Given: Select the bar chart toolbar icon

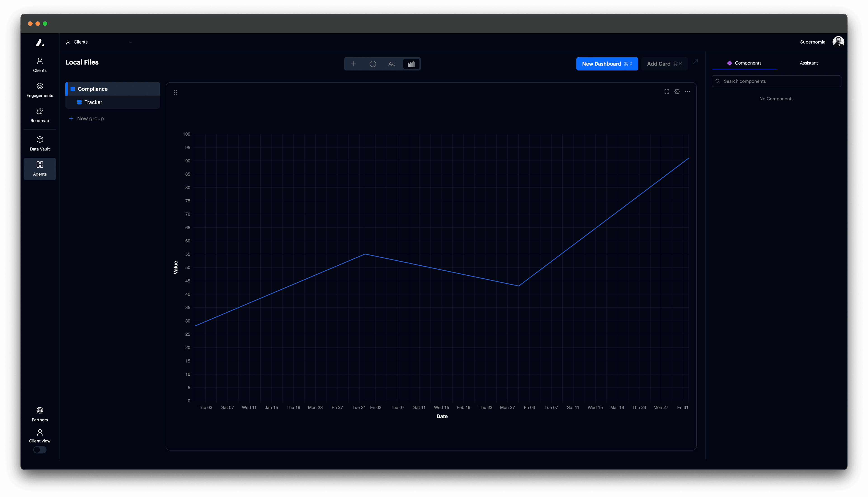Looking at the screenshot, I should (411, 64).
